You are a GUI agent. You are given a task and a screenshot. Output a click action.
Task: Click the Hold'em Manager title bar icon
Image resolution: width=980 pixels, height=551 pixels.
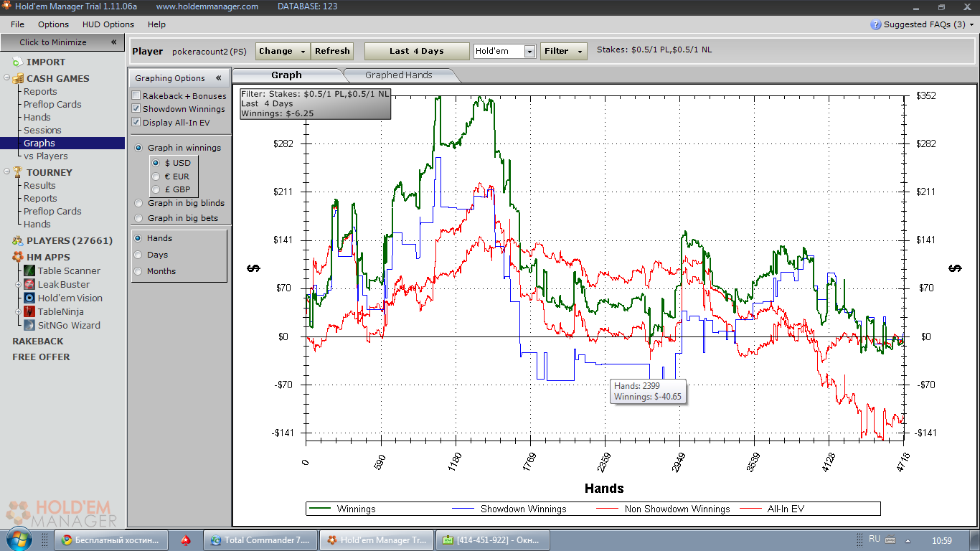pos(6,6)
